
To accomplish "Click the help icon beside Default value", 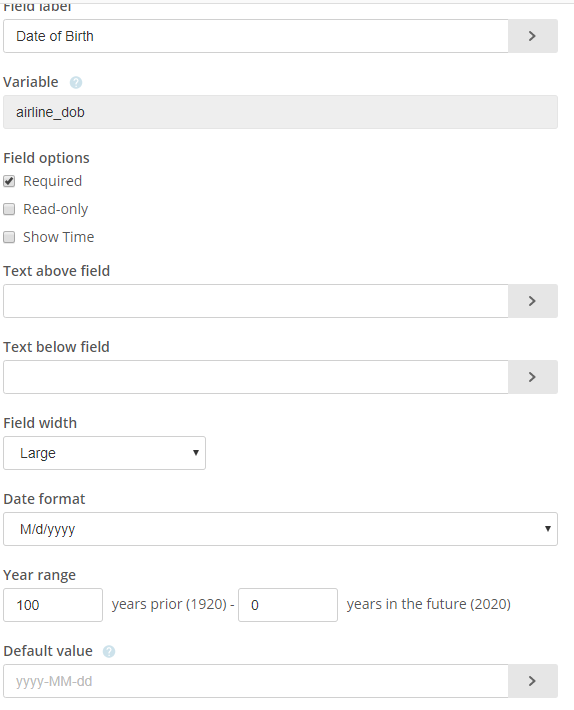I will pyautogui.click(x=109, y=652).
